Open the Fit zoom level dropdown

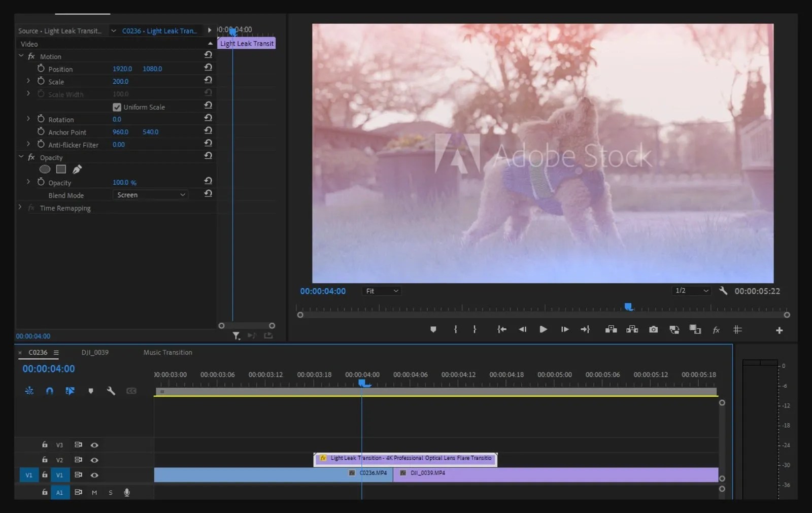coord(381,291)
